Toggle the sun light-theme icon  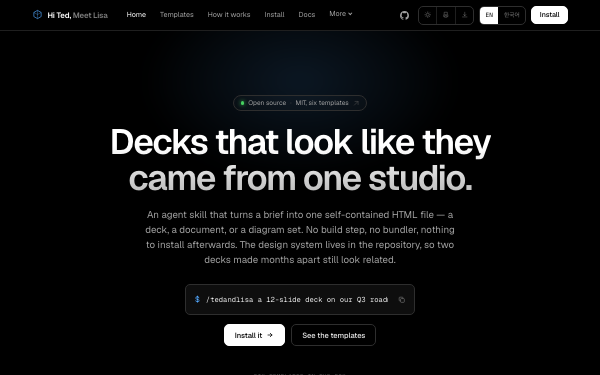(x=428, y=15)
